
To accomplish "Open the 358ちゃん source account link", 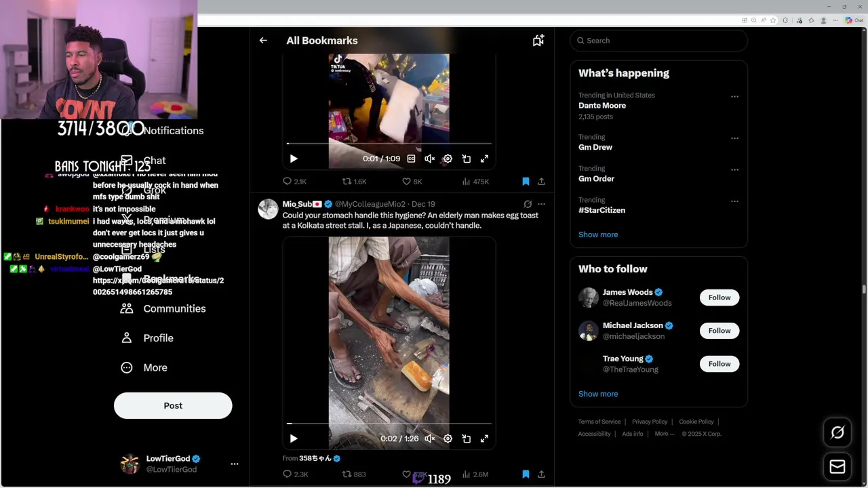I will 315,458.
